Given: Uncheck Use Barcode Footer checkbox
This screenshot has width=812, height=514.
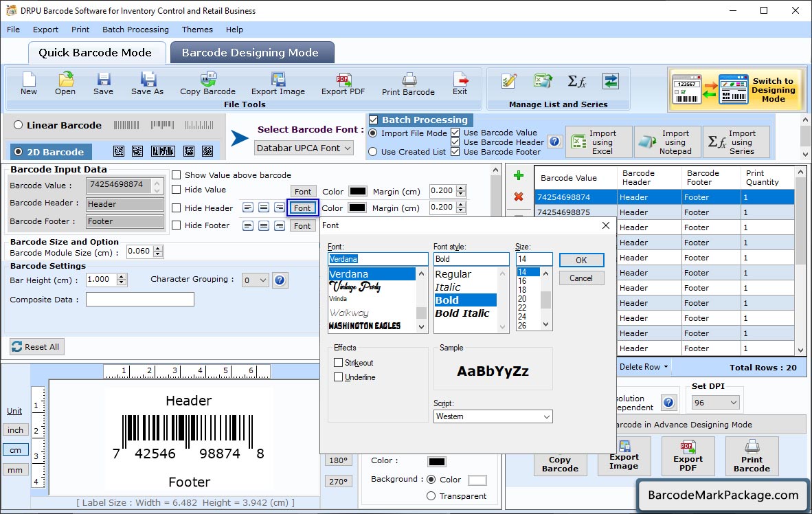Looking at the screenshot, I should click(455, 152).
